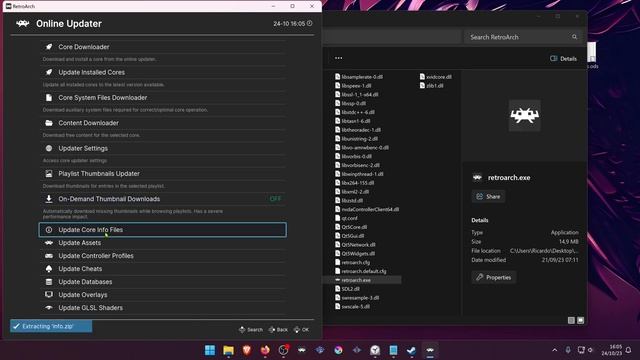This screenshot has height=360, width=640.
Task: Toggle the Details pane button in File Explorer
Action: coord(563,59)
